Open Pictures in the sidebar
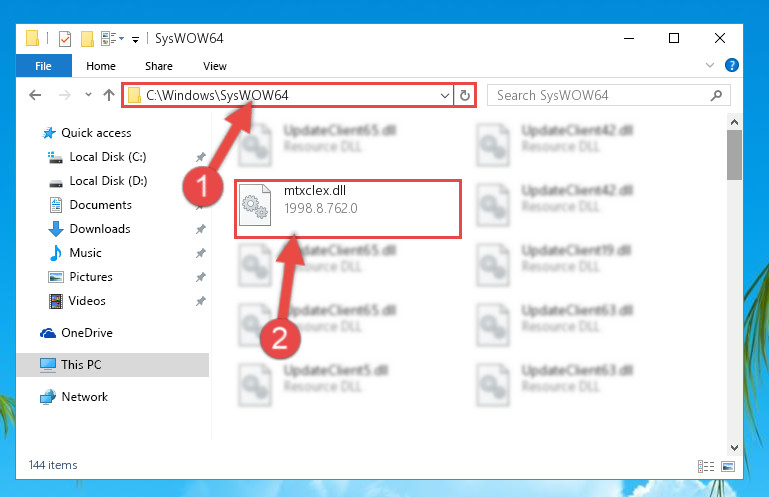The width and height of the screenshot is (769, 497). click(91, 277)
